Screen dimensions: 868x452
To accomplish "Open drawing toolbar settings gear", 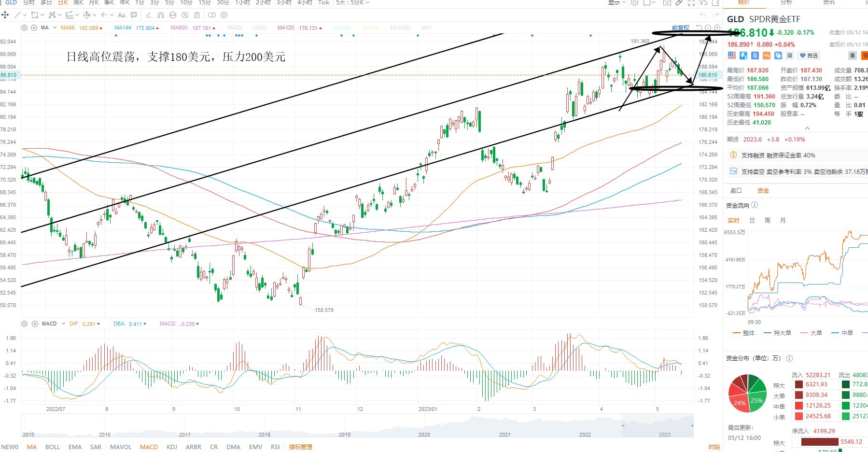I will coord(224,15).
